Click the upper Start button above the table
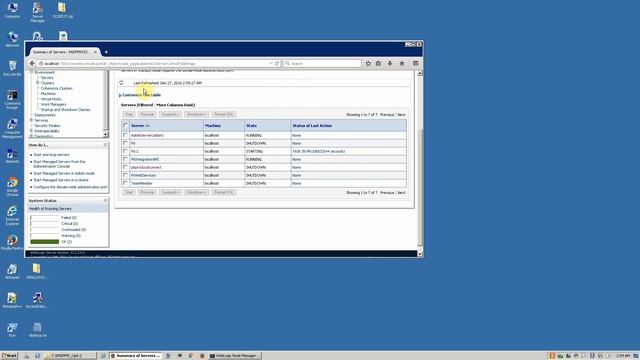Image resolution: width=640 pixels, height=360 pixels. (129, 114)
